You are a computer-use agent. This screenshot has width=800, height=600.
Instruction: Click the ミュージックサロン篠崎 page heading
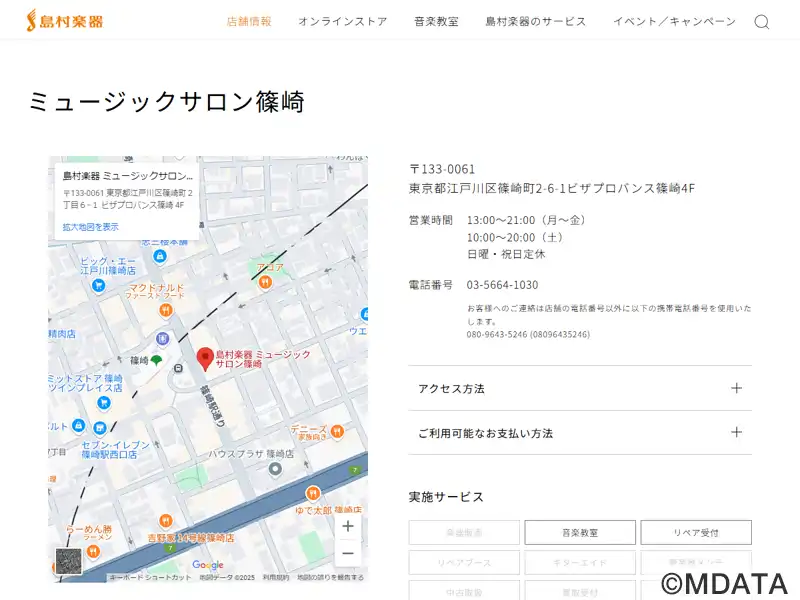(x=166, y=102)
